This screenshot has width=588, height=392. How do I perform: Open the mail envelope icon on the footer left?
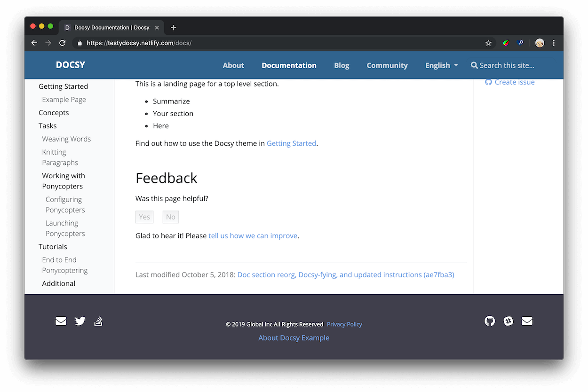61,321
